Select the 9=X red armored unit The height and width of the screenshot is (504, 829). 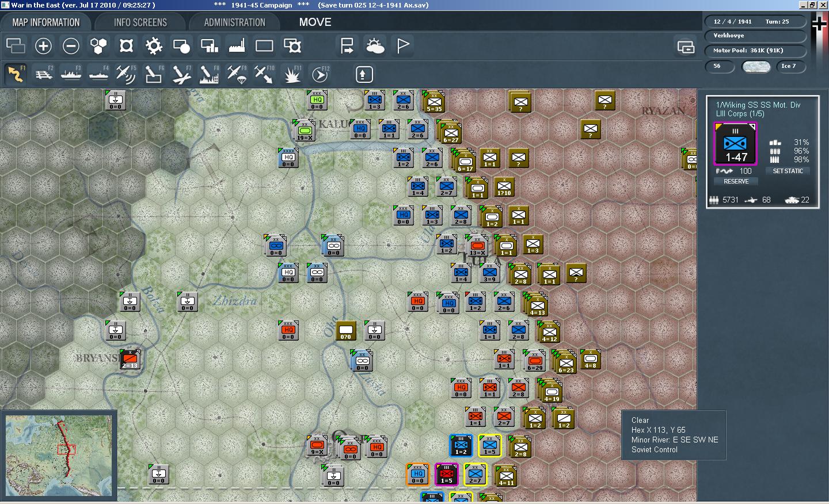tap(317, 446)
